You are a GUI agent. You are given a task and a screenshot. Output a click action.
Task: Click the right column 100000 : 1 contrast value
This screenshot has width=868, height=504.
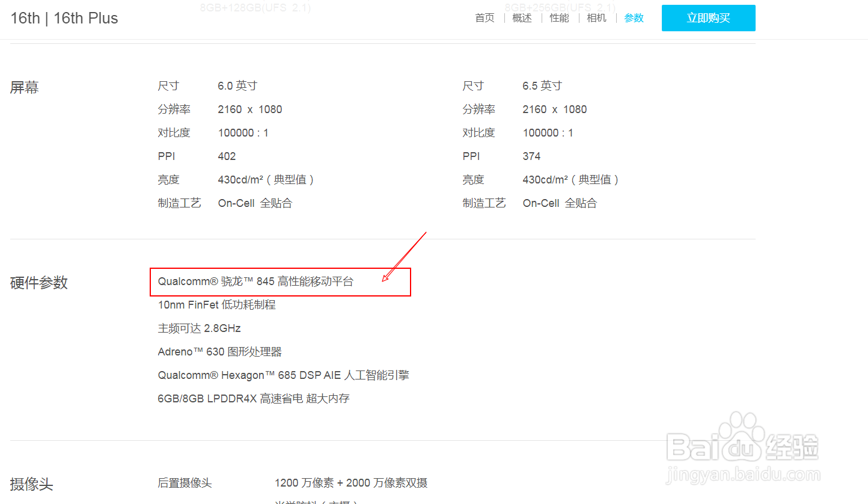(548, 133)
